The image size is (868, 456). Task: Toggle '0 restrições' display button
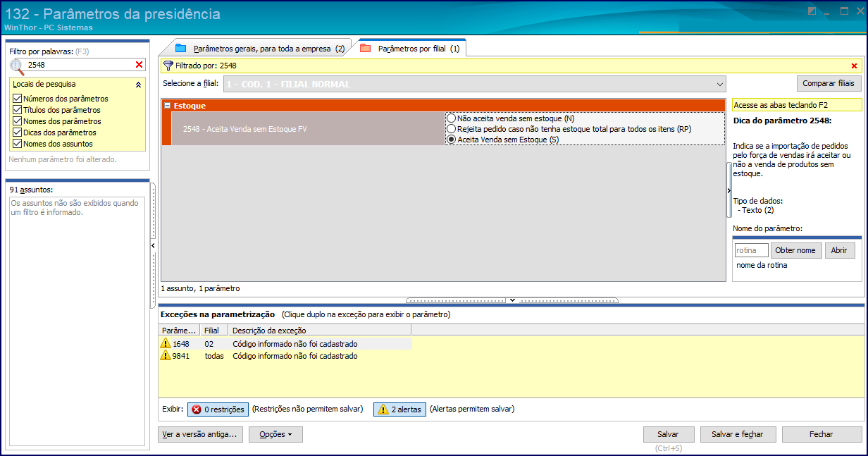[x=218, y=409]
